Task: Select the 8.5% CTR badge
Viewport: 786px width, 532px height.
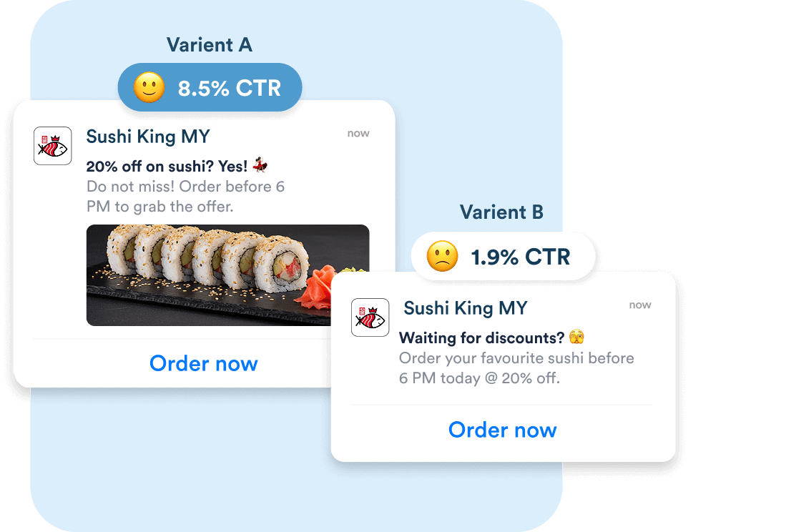Action: 210,88
